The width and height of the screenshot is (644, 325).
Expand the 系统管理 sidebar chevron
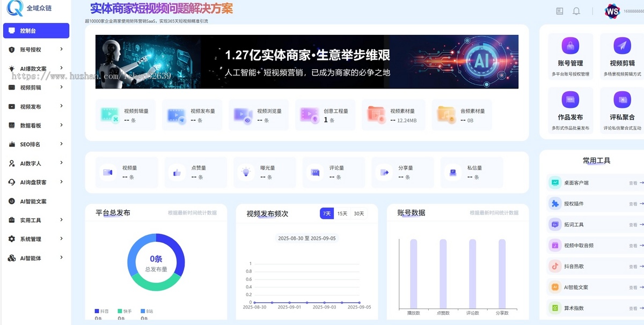62,239
